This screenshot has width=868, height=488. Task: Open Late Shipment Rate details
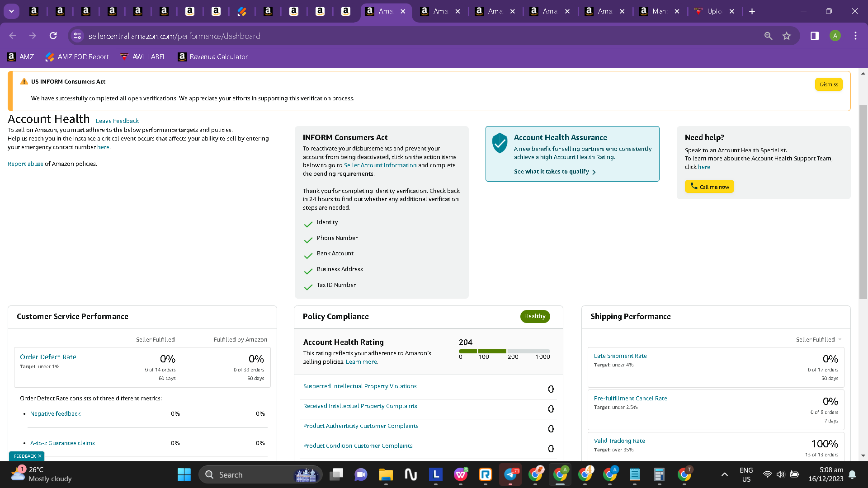(620, 356)
